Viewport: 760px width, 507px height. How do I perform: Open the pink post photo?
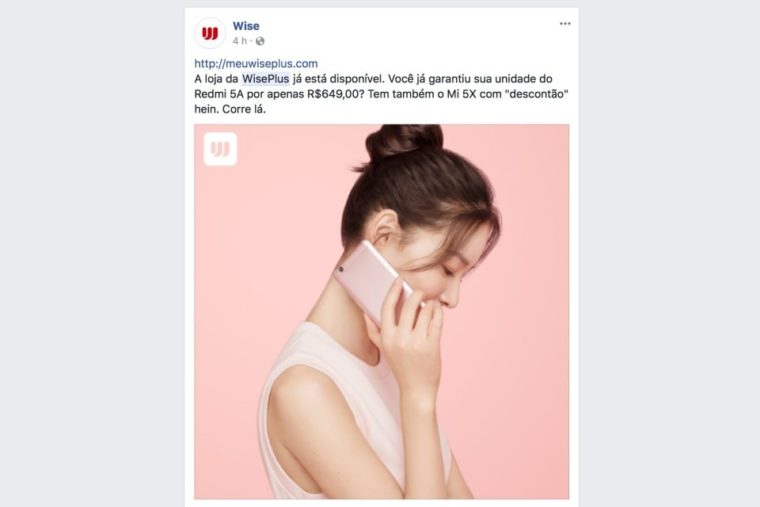tap(381, 311)
